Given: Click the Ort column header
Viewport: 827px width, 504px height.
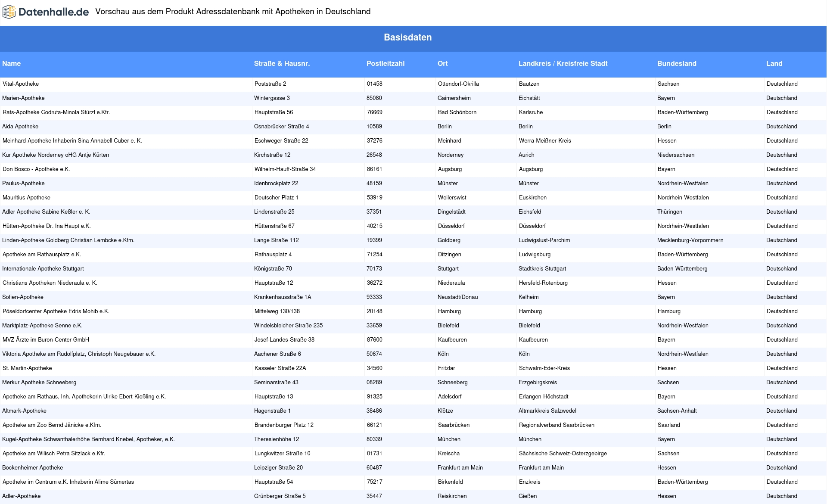Looking at the screenshot, I should (x=443, y=64).
